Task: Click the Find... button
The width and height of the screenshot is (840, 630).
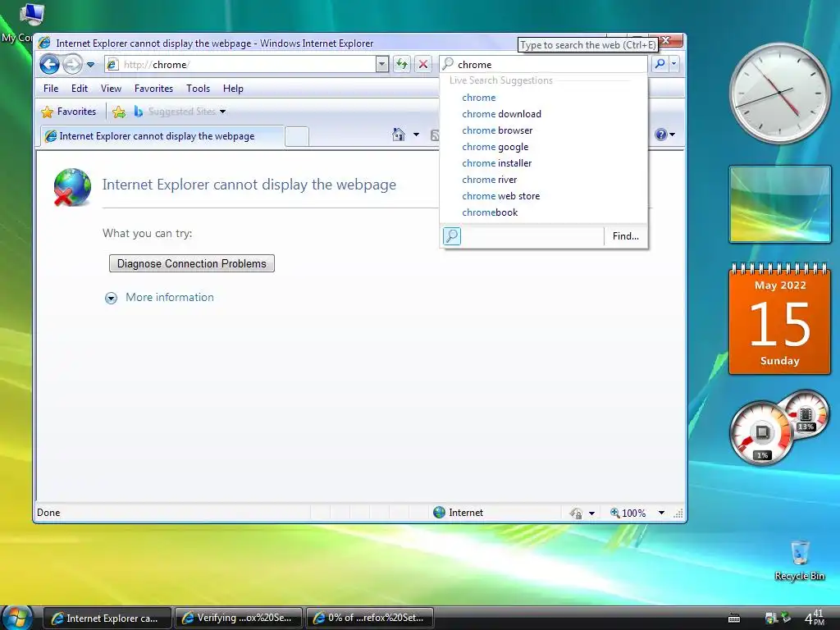Action: coord(625,235)
